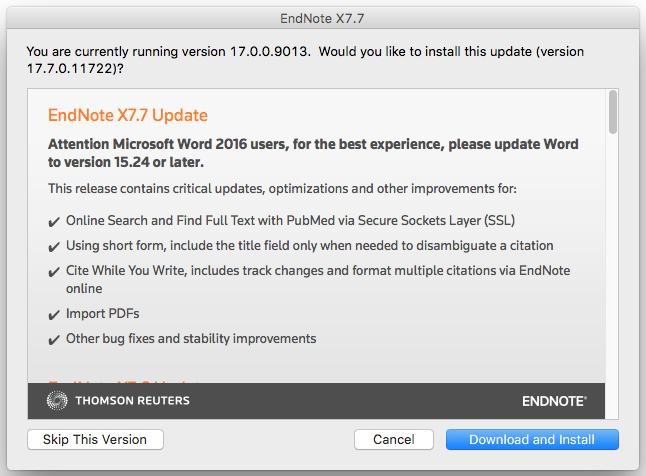
Task: Click the EndNote X7.7 window title bar
Action: [x=323, y=16]
